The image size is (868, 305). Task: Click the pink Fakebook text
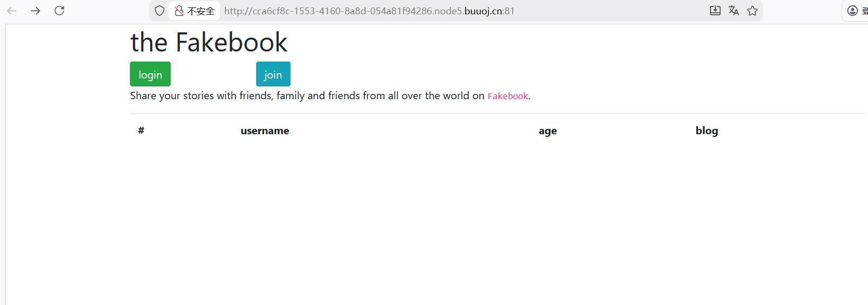click(x=507, y=96)
